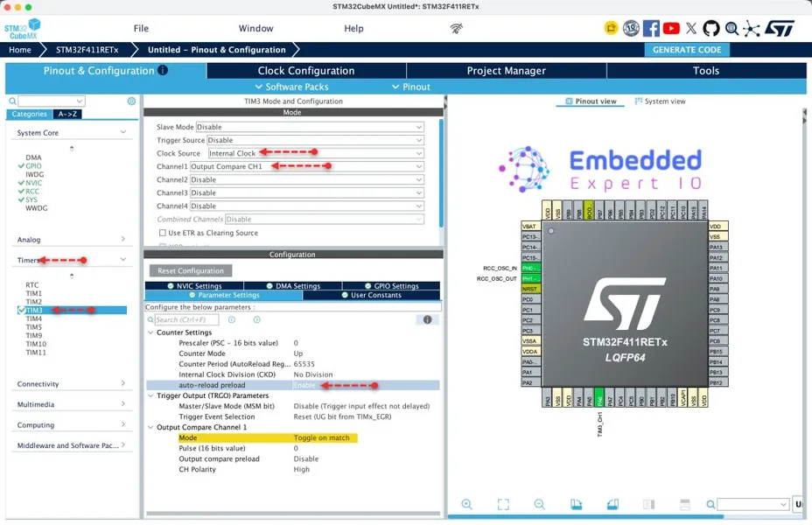Open the GitHub icon

coord(711,28)
